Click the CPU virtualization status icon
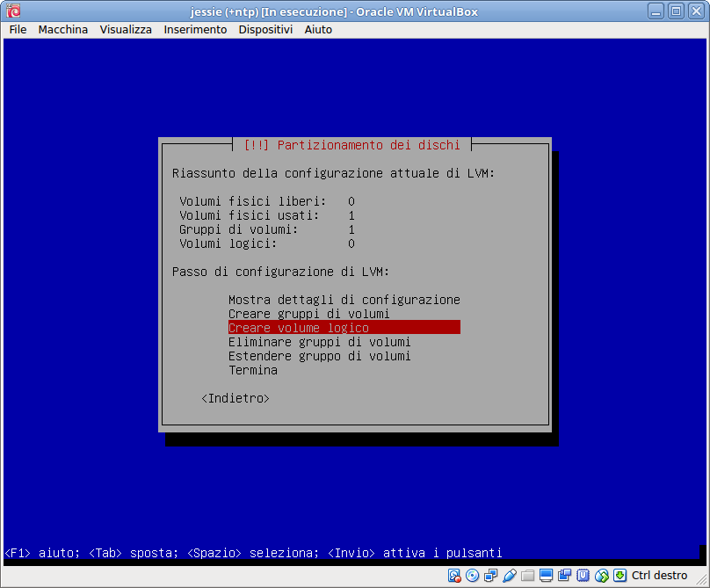This screenshot has height=588, width=710. 583,576
